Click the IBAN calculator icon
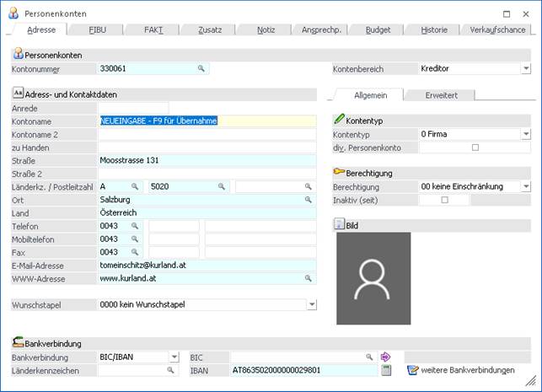542x392 pixels. click(386, 370)
